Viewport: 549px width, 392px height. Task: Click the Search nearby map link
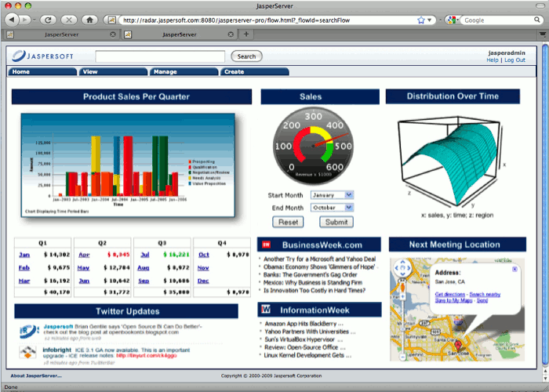click(485, 294)
